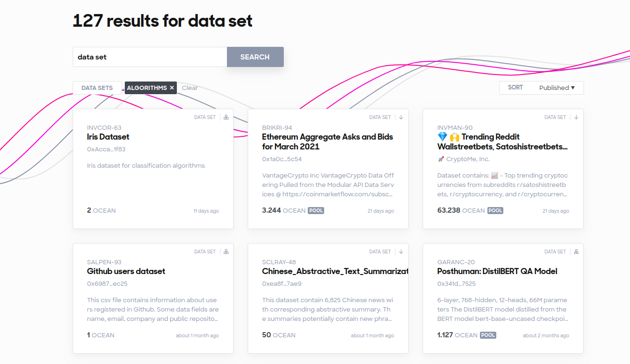Click compute icon on Posthuman DistilBERT card
The width and height of the screenshot is (630, 364).
(576, 252)
